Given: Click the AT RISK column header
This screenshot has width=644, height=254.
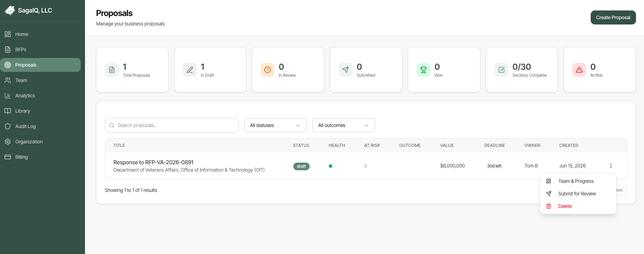Looking at the screenshot, I should pos(372,145).
